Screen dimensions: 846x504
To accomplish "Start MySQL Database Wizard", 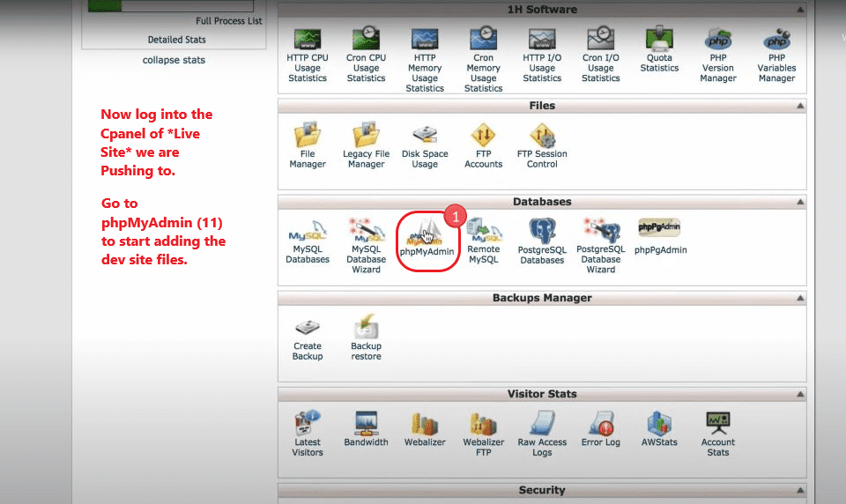I will (x=366, y=246).
